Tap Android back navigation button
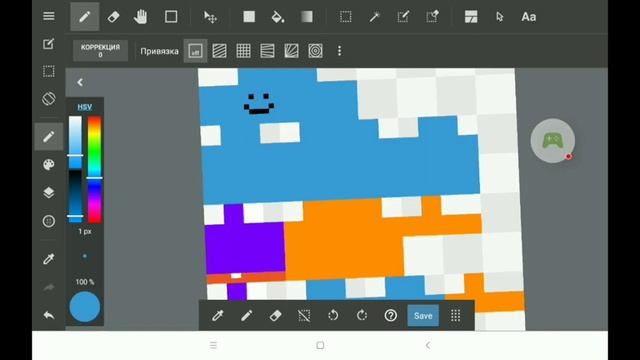This screenshot has width=640, height=360. coord(428,345)
